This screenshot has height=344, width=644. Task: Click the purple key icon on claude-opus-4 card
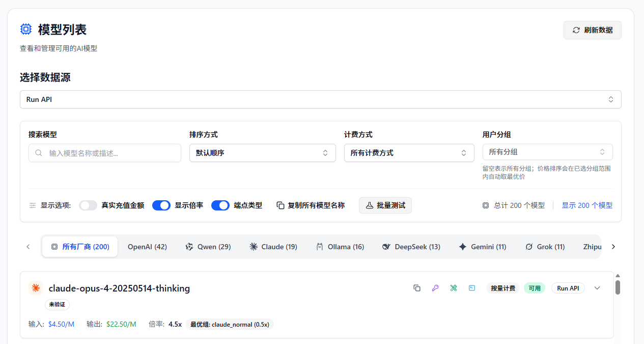(x=435, y=288)
